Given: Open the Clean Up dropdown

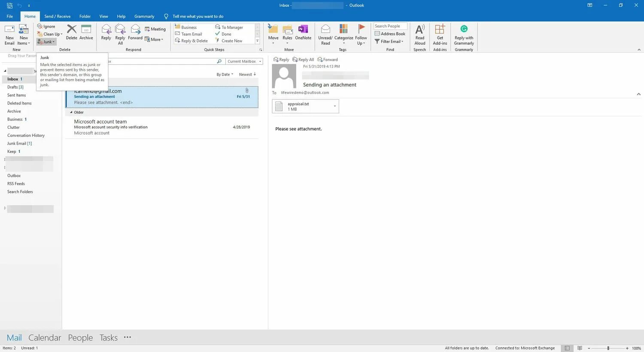Looking at the screenshot, I should (x=50, y=34).
